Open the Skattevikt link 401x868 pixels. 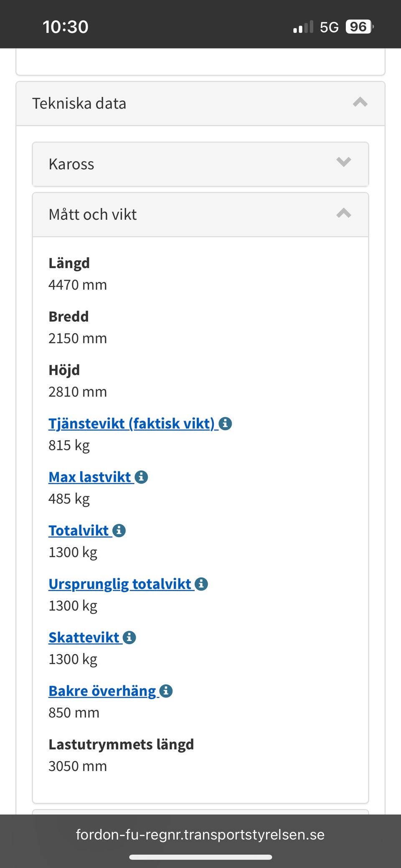(84, 637)
